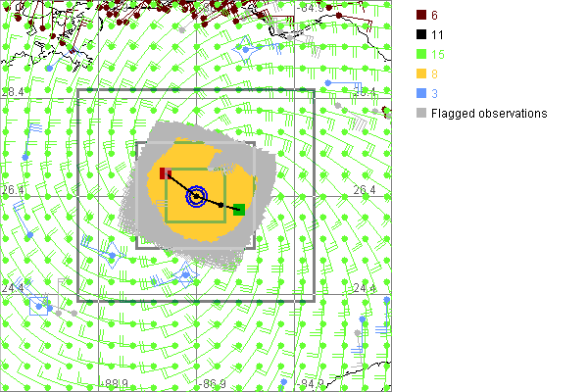Click the black '11' legend label
This screenshot has width=588, height=392.
pyautogui.click(x=440, y=31)
